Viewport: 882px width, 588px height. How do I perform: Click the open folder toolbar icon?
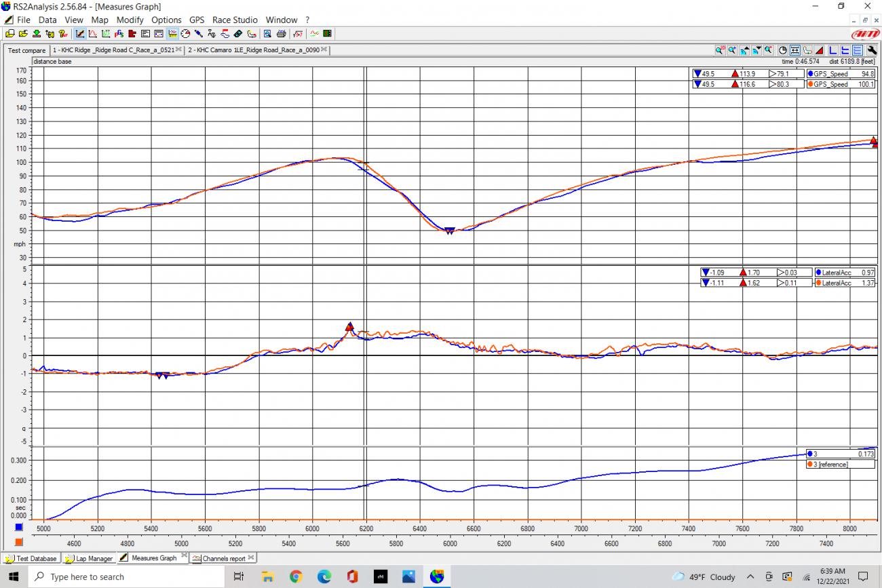(23, 33)
